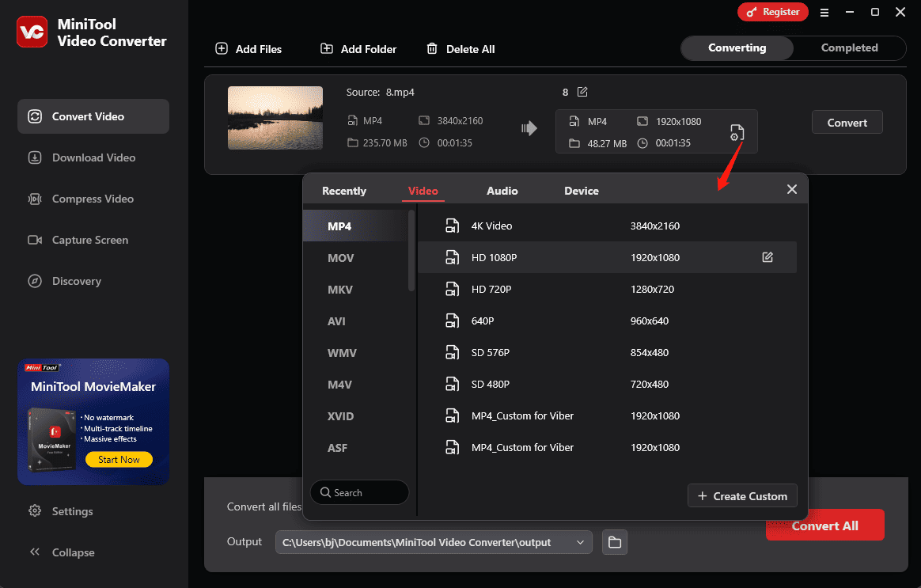Edit the HD 1080P preset settings

click(x=767, y=257)
